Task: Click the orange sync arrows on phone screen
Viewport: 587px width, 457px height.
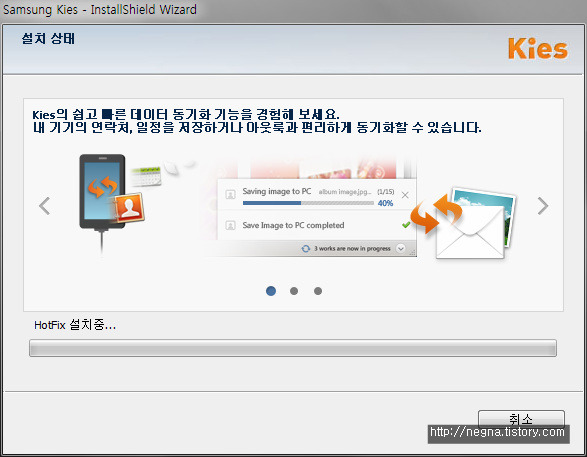Action: (102, 187)
